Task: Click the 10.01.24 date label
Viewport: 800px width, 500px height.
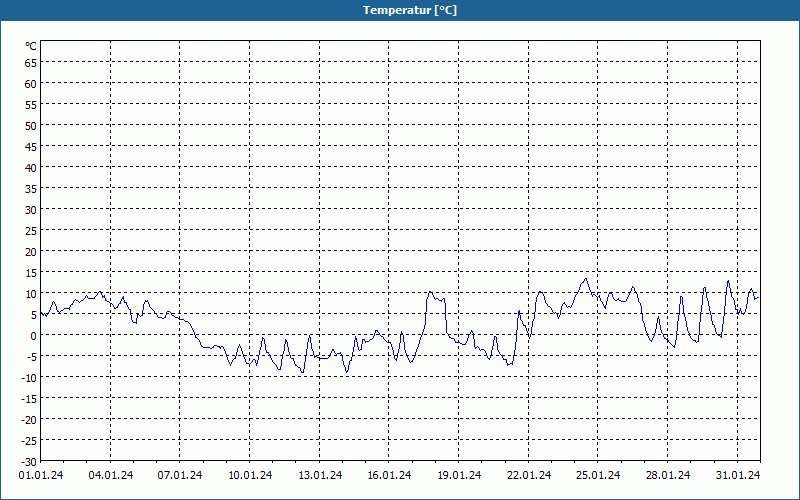Action: tap(250, 475)
